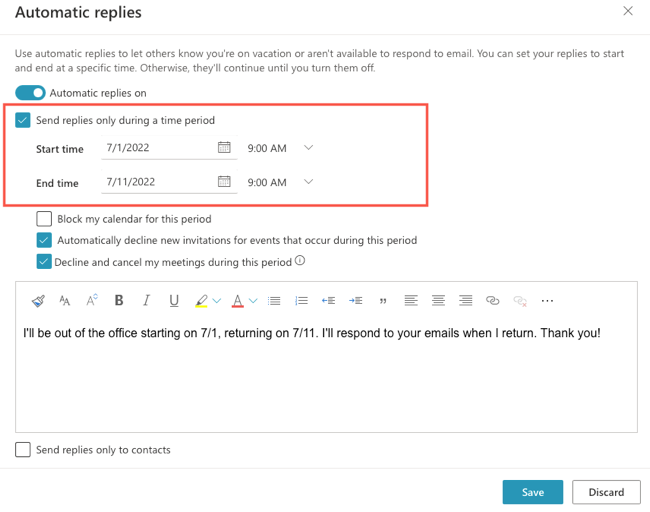The height and width of the screenshot is (512, 650).
Task: Expand highlight color options arrow
Action: pos(217,301)
